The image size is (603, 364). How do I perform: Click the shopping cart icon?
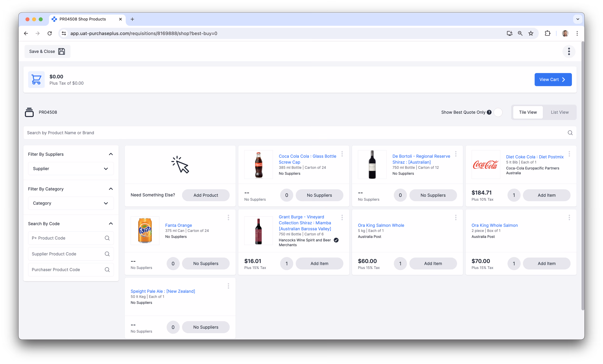coord(36,79)
